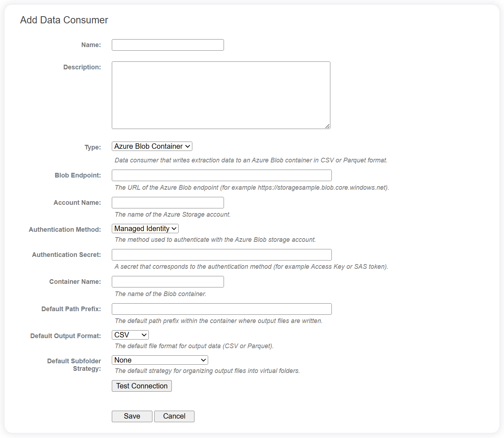This screenshot has height=438, width=504.
Task: Click the 'Default Path Prefix:' label
Action: pyautogui.click(x=71, y=309)
